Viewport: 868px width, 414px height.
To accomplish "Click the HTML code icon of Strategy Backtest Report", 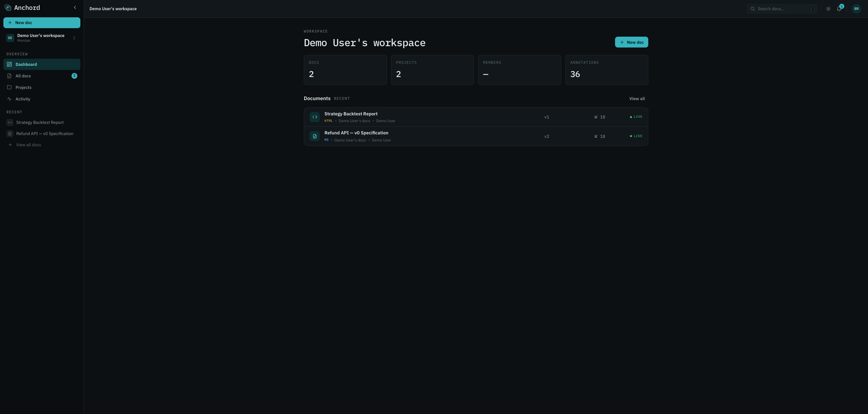I will click(x=315, y=117).
